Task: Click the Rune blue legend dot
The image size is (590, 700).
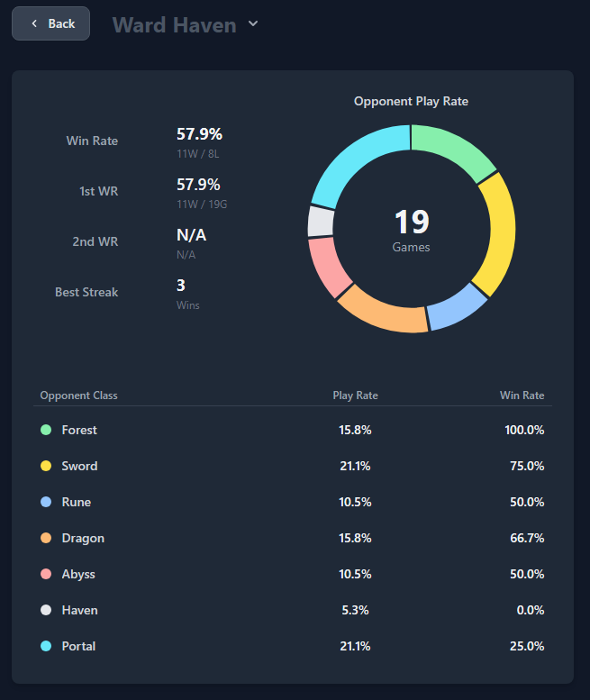Action: tap(46, 502)
